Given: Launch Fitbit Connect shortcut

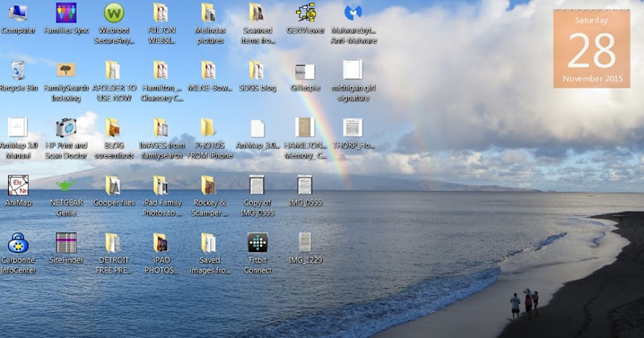Looking at the screenshot, I should pos(258,253).
